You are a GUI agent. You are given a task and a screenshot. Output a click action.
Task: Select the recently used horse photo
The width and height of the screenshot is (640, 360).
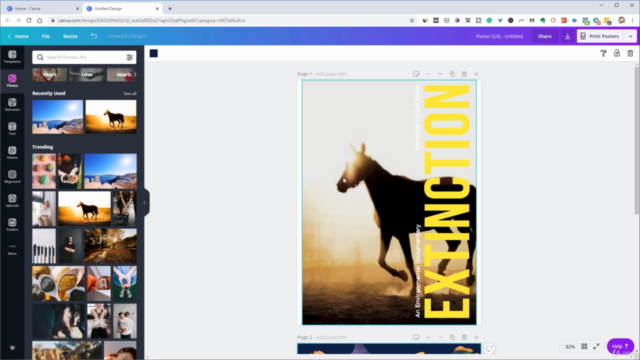[111, 117]
